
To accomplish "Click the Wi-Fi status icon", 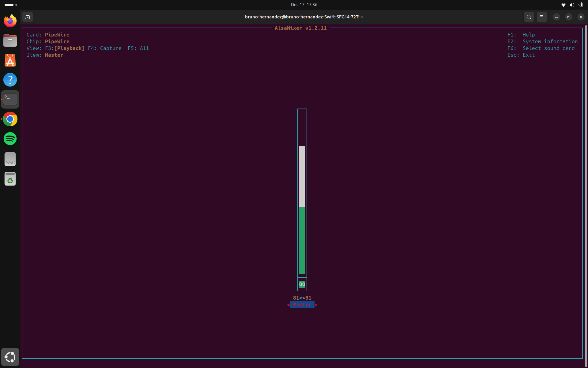I will click(x=563, y=5).
